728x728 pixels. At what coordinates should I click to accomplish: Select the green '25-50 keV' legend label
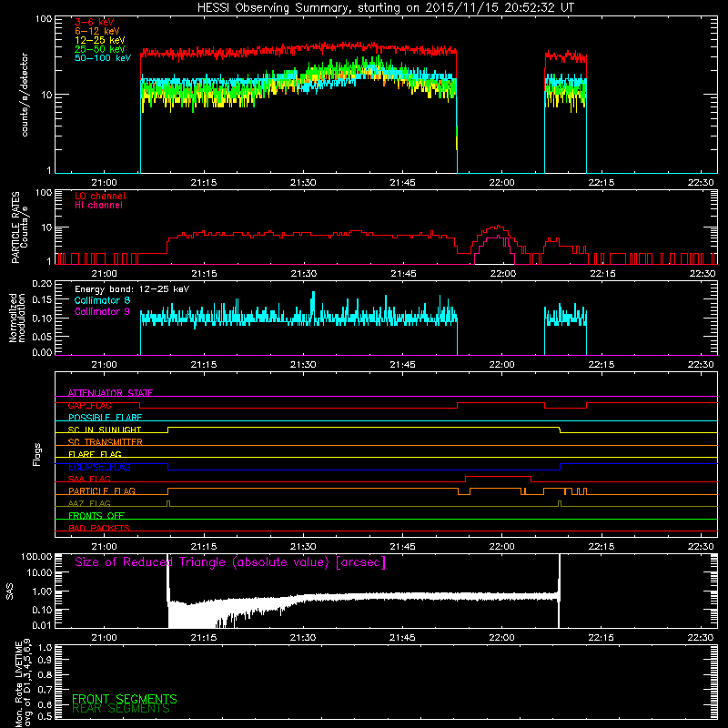(x=100, y=49)
